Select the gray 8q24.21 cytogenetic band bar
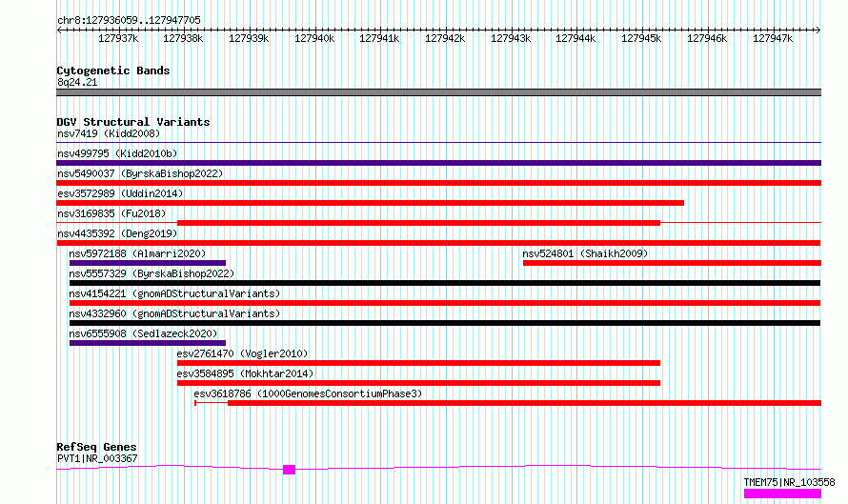The image size is (848, 504). (438, 92)
